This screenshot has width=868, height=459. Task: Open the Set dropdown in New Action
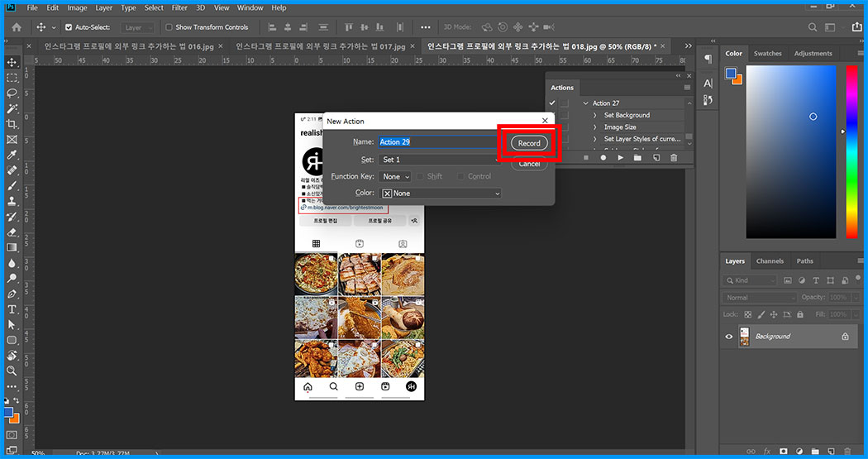(x=440, y=160)
